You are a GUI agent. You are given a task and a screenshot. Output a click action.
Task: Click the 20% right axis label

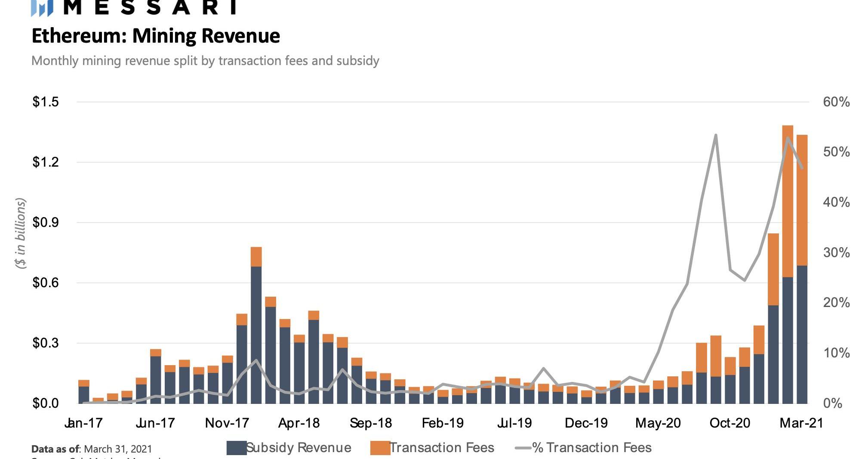tap(837, 303)
